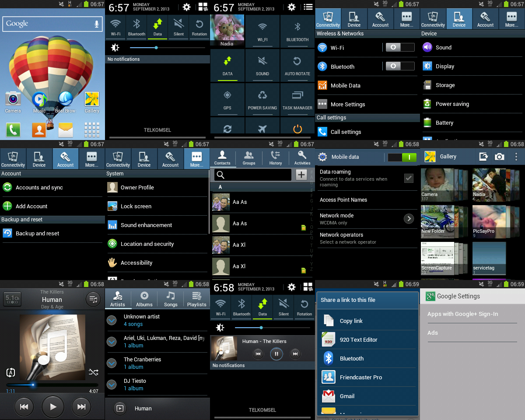Expand the toggle grid in the 6:58 notification panel
The width and height of the screenshot is (525, 420).
pos(308,287)
